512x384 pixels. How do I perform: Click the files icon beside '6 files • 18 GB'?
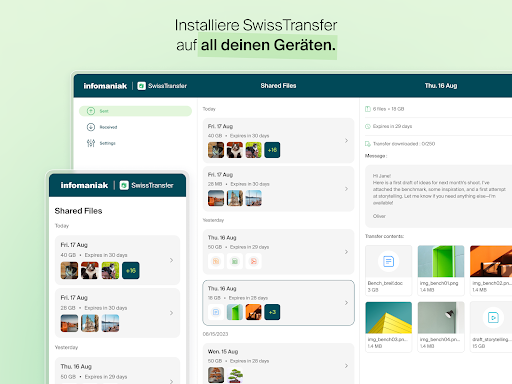(x=368, y=109)
